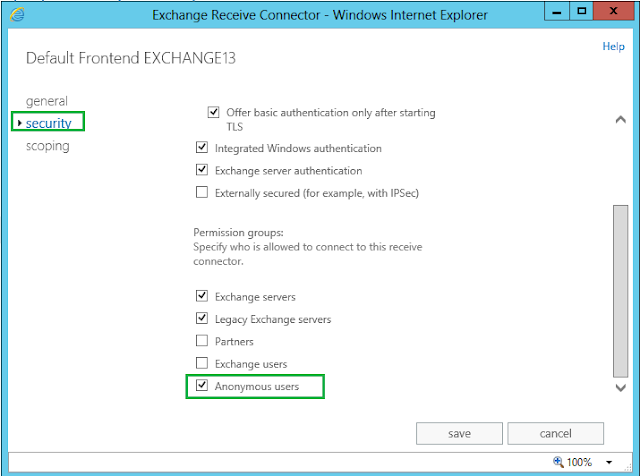Click the window title bar text

[320, 15]
